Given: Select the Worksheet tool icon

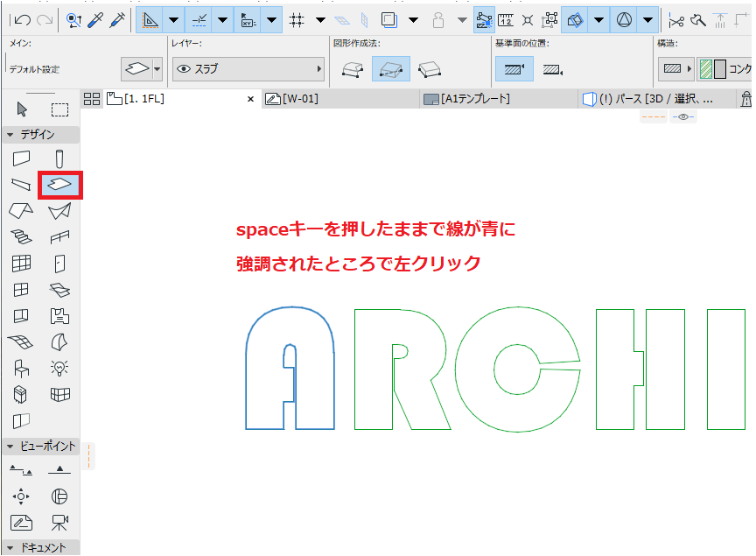Looking at the screenshot, I should pos(21,523).
